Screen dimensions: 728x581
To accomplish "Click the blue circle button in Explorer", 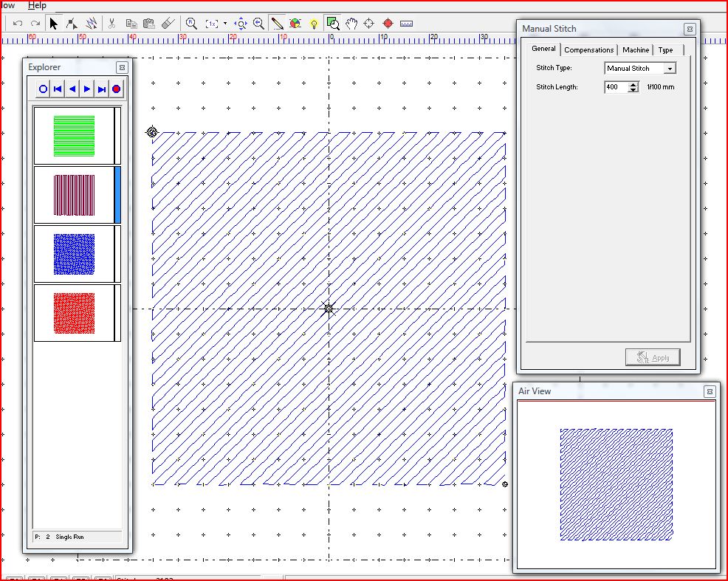I will point(43,89).
